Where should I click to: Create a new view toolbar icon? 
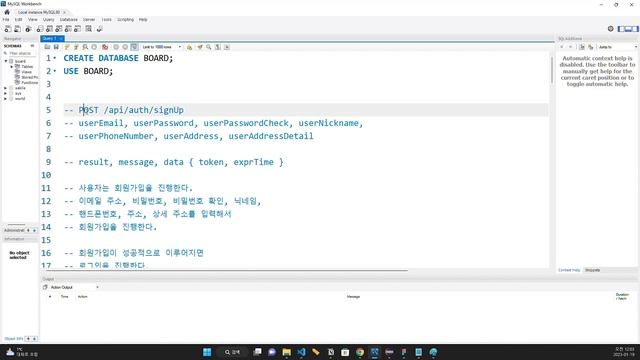point(59,29)
